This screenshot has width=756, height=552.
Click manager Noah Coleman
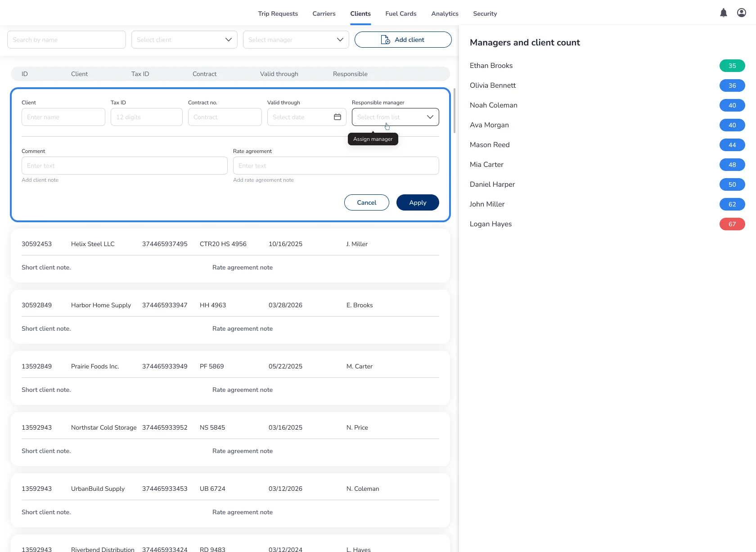click(494, 105)
